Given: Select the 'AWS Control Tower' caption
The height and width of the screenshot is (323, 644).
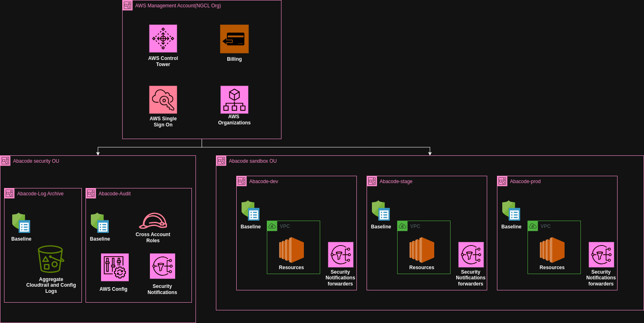Looking at the screenshot, I should (163, 61).
